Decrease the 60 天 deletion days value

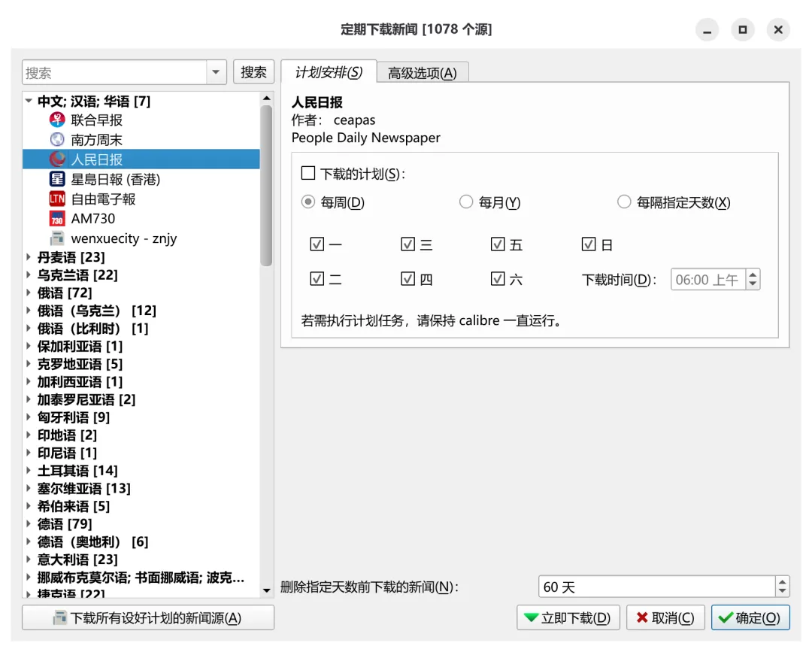783,592
